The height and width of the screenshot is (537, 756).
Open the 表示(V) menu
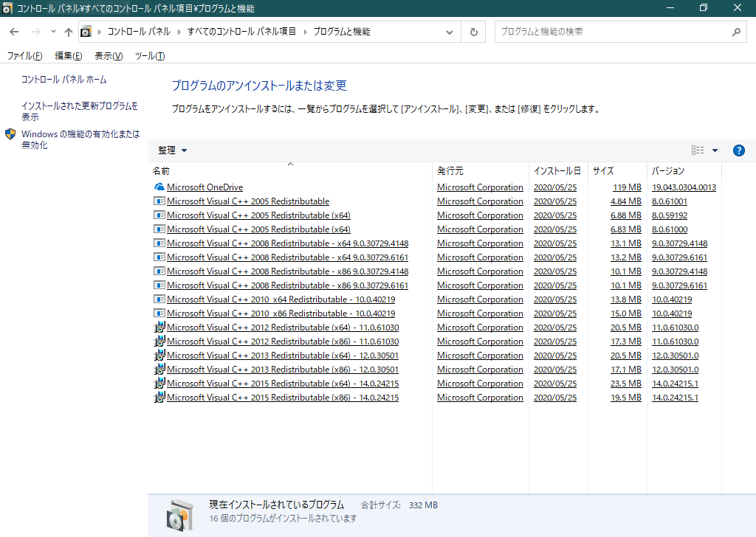[x=109, y=56]
